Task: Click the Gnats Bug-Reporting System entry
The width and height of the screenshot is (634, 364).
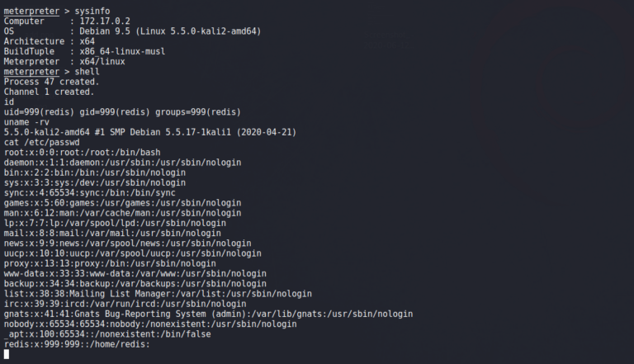Action: (x=208, y=314)
